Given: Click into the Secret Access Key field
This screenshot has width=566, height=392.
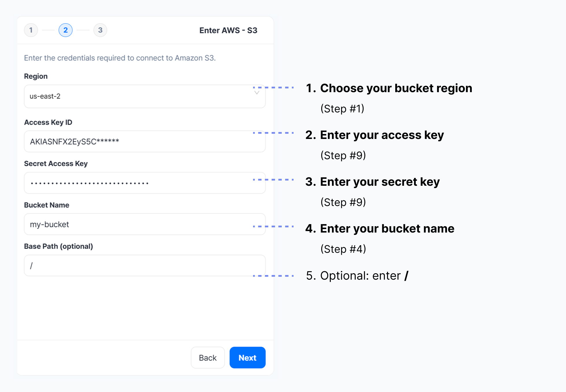Looking at the screenshot, I should [144, 183].
